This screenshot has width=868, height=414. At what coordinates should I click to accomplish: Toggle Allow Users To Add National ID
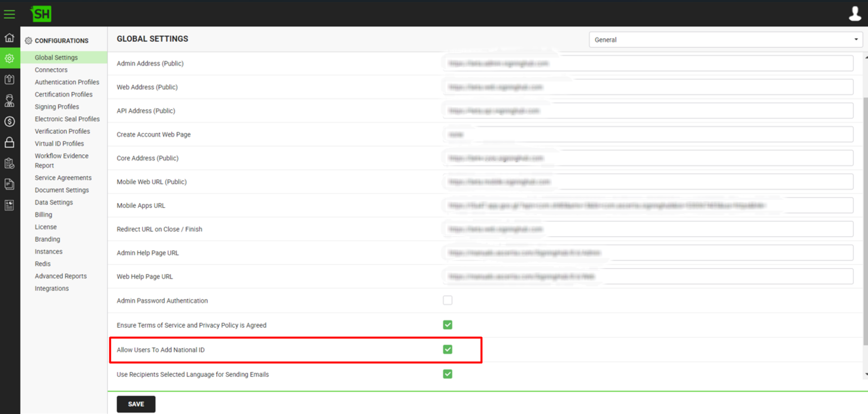click(x=447, y=350)
